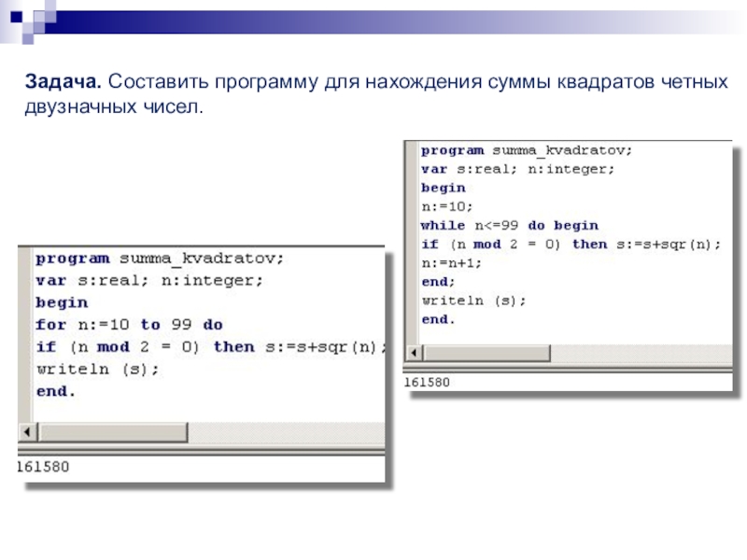
Task: Click the final 'end.' in left editor
Action: pyautogui.click(x=56, y=391)
